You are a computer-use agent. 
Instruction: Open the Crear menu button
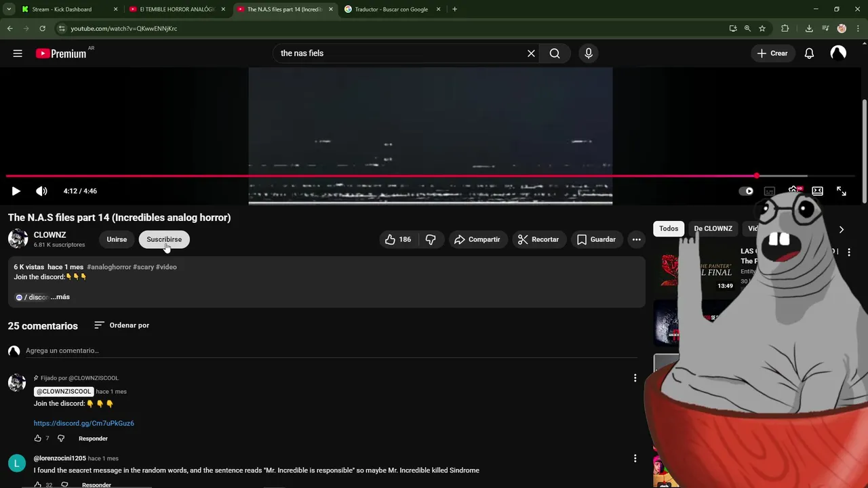point(772,54)
